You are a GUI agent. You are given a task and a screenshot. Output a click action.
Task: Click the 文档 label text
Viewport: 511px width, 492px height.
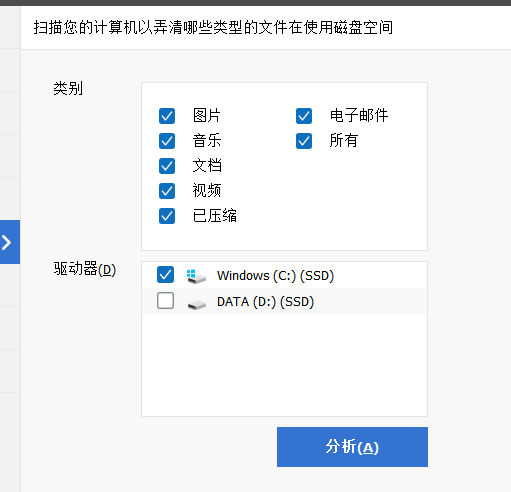click(x=207, y=165)
